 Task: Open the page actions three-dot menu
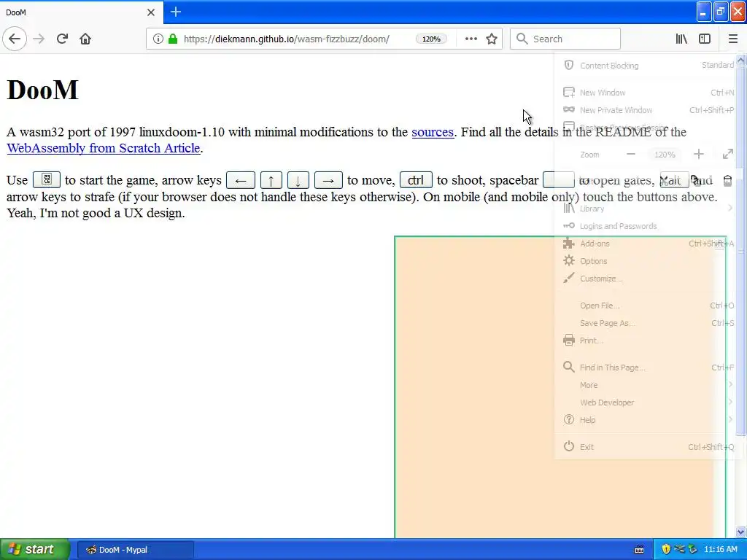(x=471, y=39)
